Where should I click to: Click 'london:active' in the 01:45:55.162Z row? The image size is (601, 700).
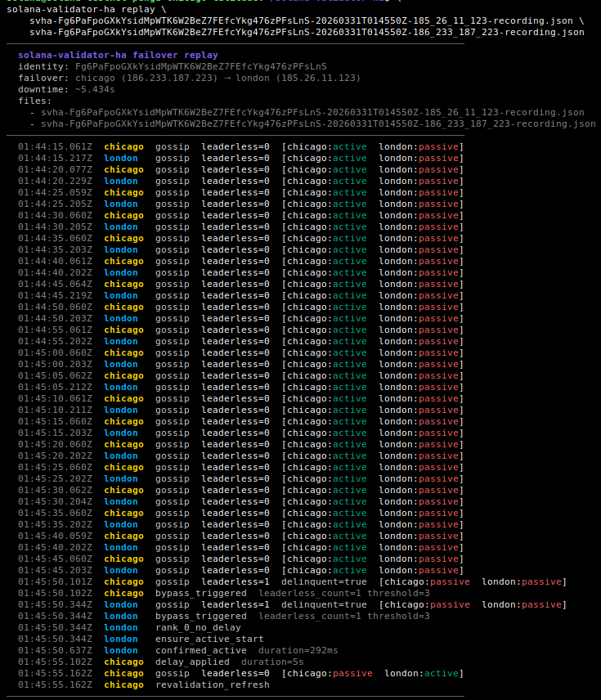[421, 673]
